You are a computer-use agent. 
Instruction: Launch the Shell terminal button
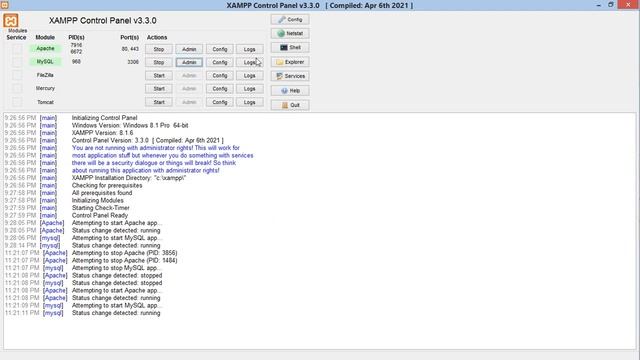click(290, 48)
